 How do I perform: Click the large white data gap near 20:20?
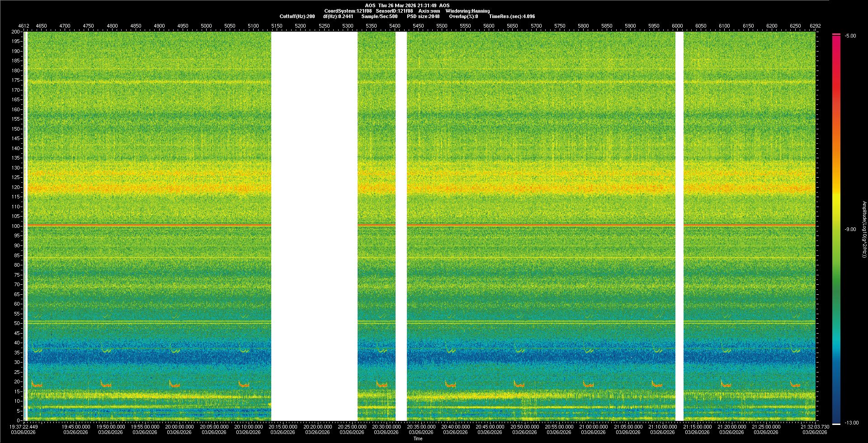pyautogui.click(x=314, y=226)
